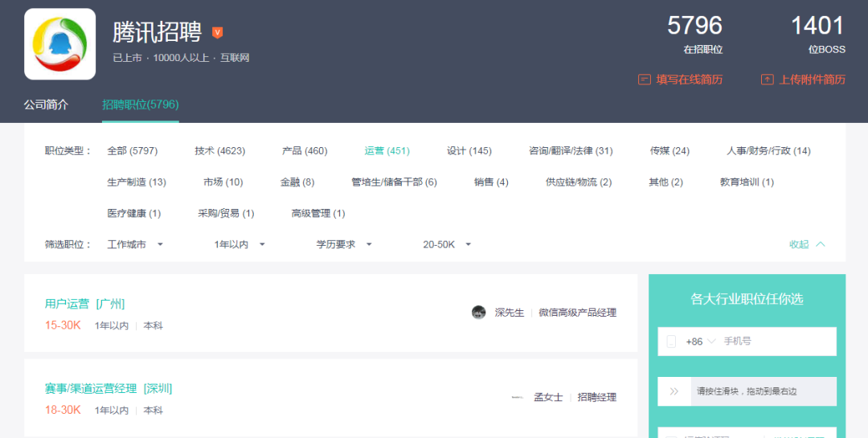Filter by 教育培训 (1)
This screenshot has height=438, width=868.
[747, 182]
